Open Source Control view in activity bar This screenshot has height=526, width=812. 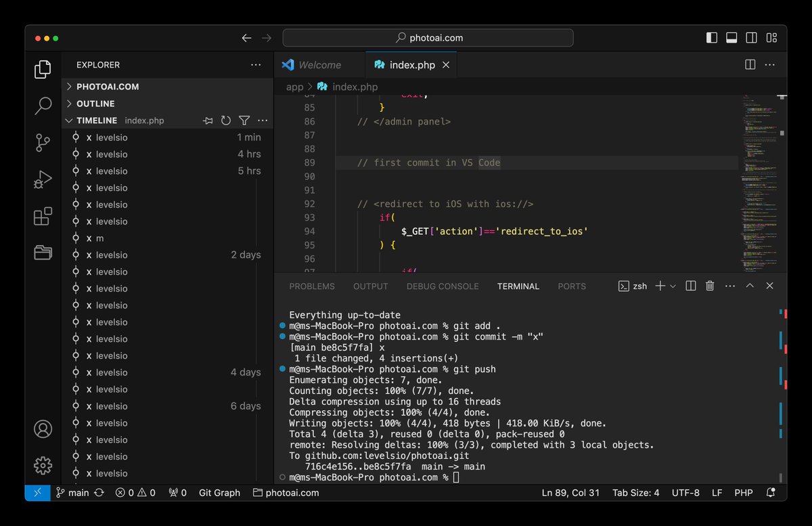pyautogui.click(x=43, y=143)
